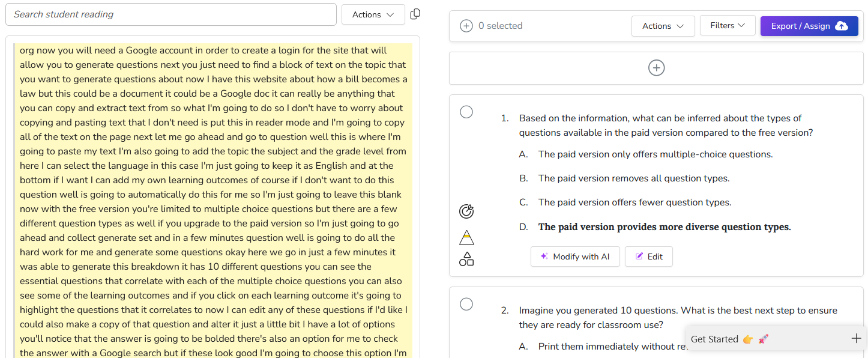Image resolution: width=868 pixels, height=358 pixels.
Task: Select question 1 using its round checkbox
Action: pos(466,112)
